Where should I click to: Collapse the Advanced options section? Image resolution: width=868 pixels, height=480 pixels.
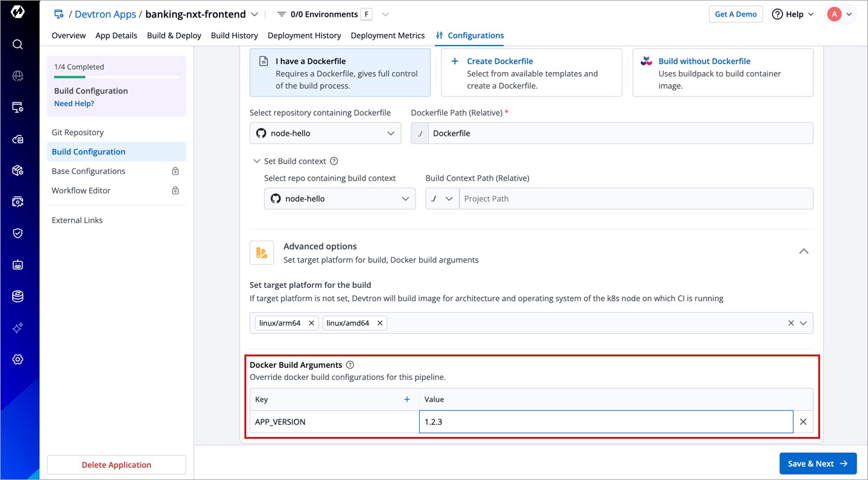tap(804, 252)
